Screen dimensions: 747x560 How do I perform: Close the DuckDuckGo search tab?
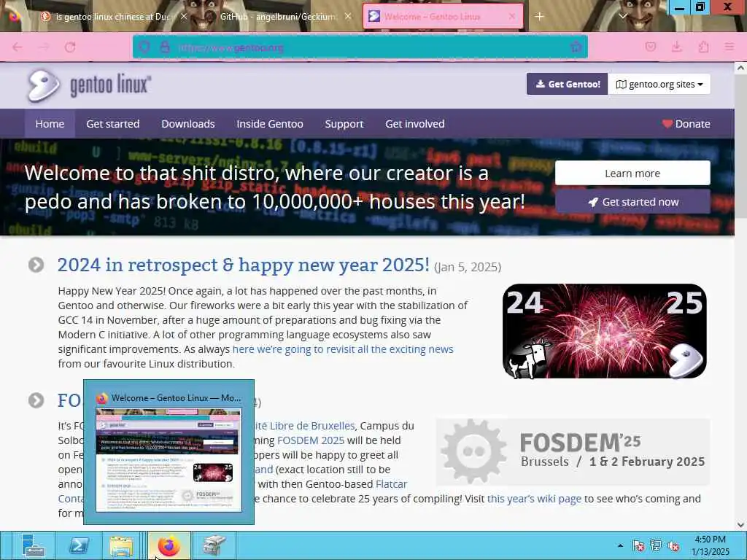[183, 17]
